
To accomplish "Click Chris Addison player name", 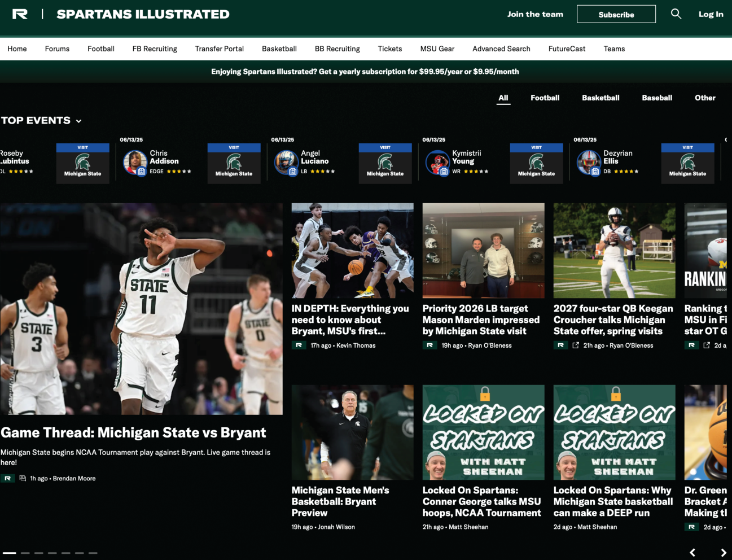I will (164, 157).
